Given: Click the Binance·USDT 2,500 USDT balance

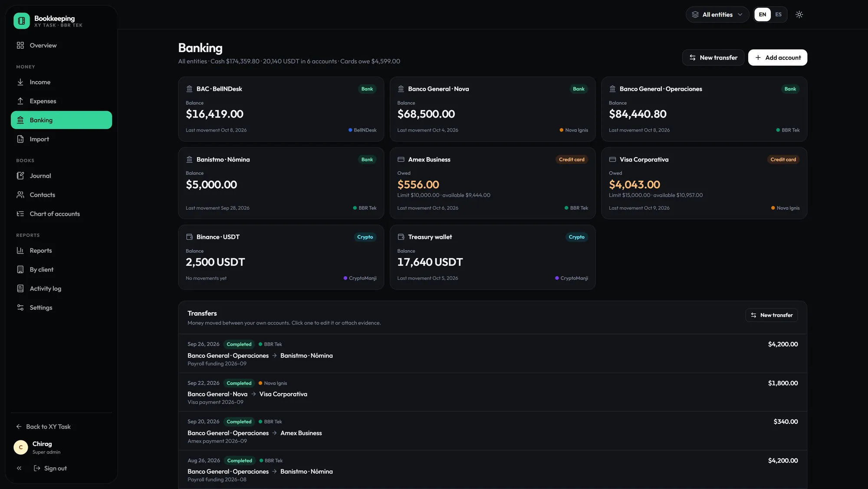Looking at the screenshot, I should point(215,262).
